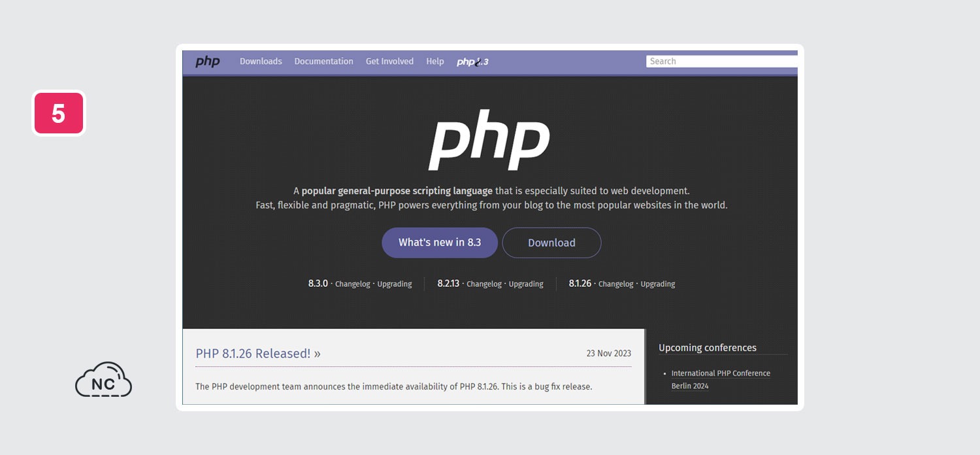
Task: Open the Changelog link for 8.1.26
Action: (616, 284)
